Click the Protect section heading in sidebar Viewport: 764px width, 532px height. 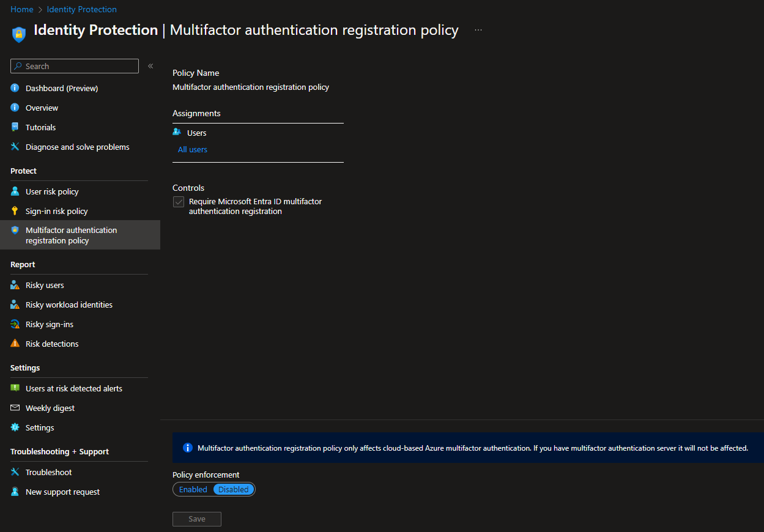(x=23, y=171)
